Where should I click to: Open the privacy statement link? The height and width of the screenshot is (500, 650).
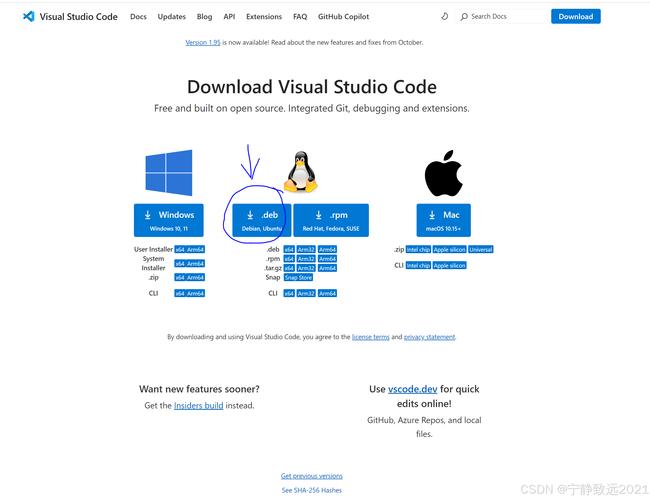click(429, 337)
